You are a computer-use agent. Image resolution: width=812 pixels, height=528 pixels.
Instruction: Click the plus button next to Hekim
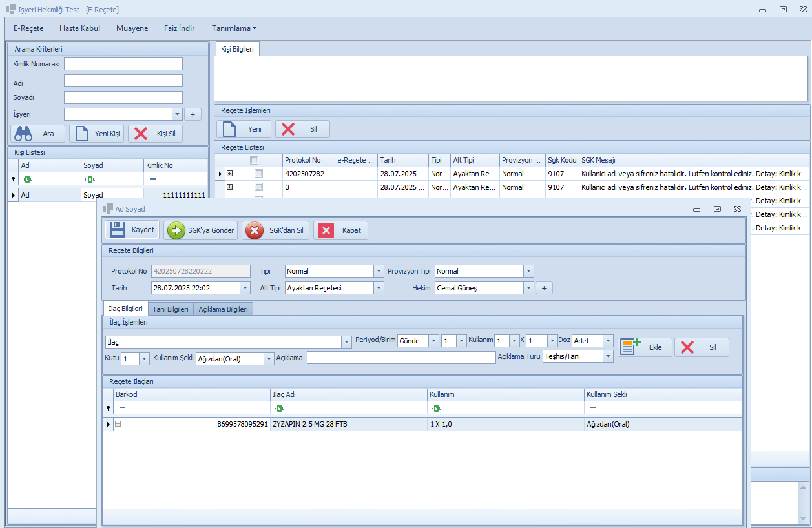tap(545, 288)
